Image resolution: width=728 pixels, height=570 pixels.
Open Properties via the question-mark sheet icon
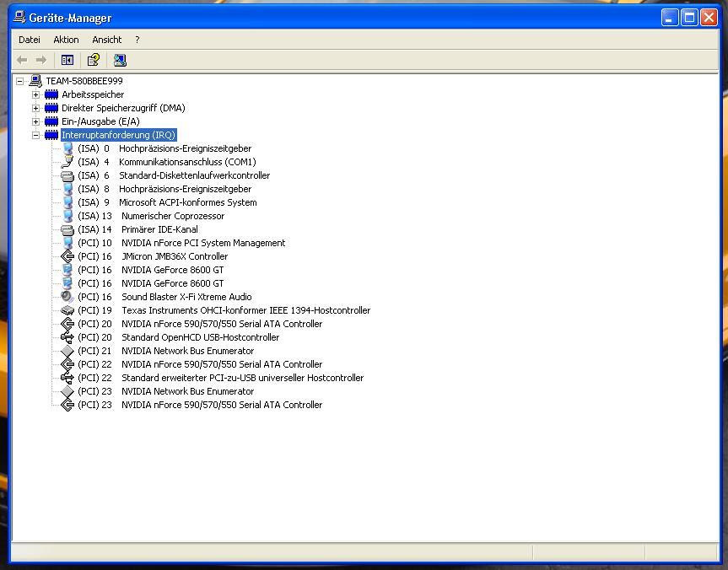point(94,60)
